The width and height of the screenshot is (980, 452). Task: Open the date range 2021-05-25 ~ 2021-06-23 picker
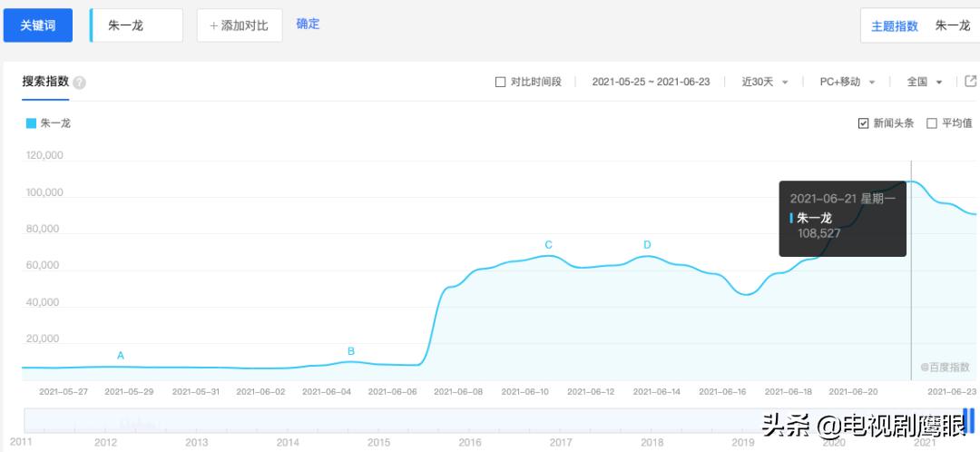(651, 82)
